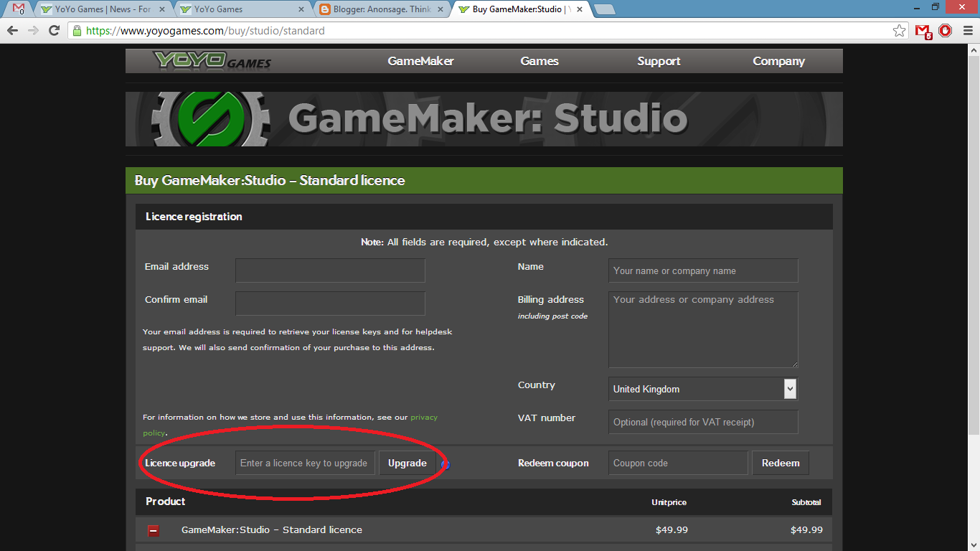The width and height of the screenshot is (980, 551).
Task: Open the Chrome menu icon
Action: 966,31
